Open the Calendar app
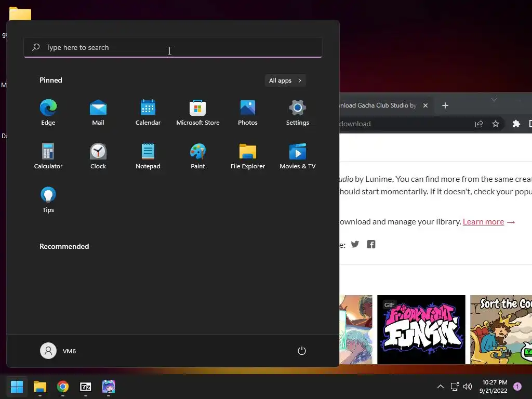532x399 pixels. 148,113
